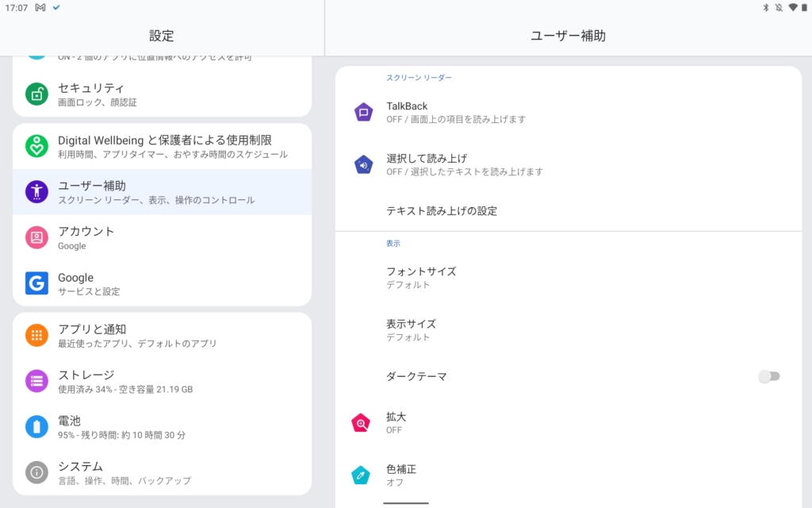Screen dimensions: 812x508
Task: Tap the Gmail notification icon in status bar
Action: coord(40,7)
